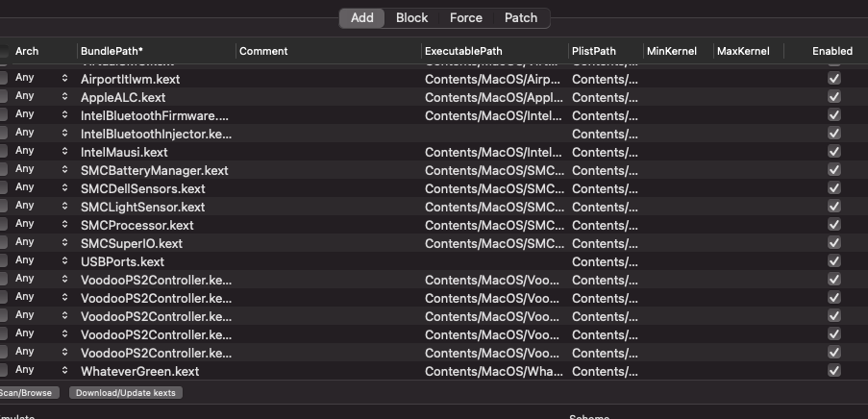Select the AirportItlwm.kext bundle path
The width and height of the screenshot is (868, 419).
pyautogui.click(x=130, y=79)
